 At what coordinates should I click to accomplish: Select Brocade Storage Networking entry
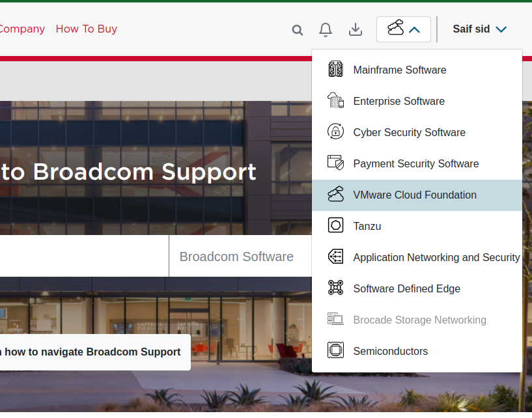[417, 320]
